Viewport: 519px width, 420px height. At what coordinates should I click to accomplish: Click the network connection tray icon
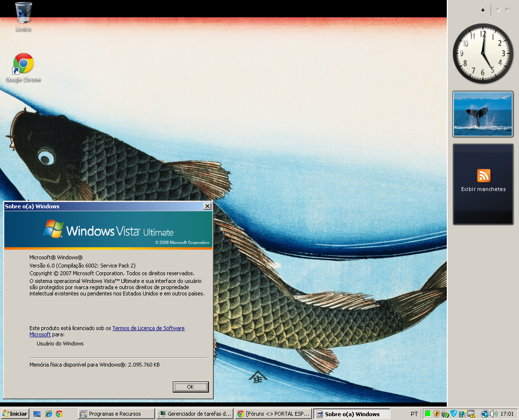[485, 414]
